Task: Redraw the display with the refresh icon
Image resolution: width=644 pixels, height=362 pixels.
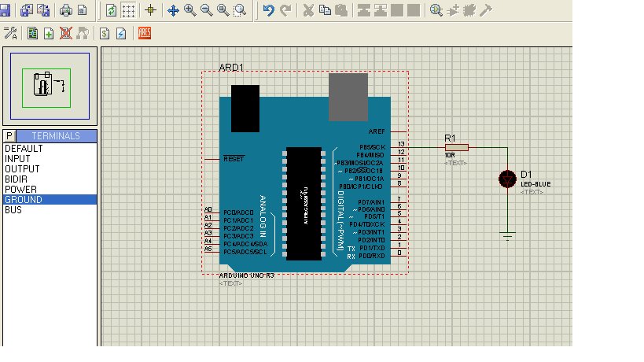Action: 111,10
